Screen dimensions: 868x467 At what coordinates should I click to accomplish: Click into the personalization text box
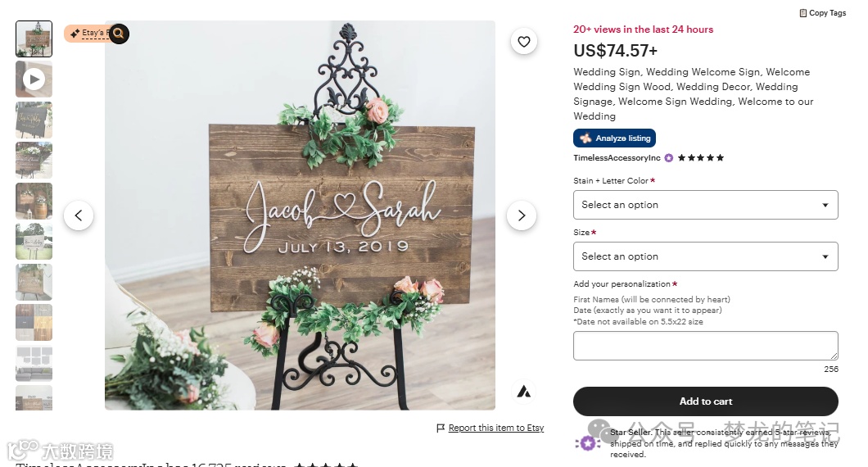705,346
